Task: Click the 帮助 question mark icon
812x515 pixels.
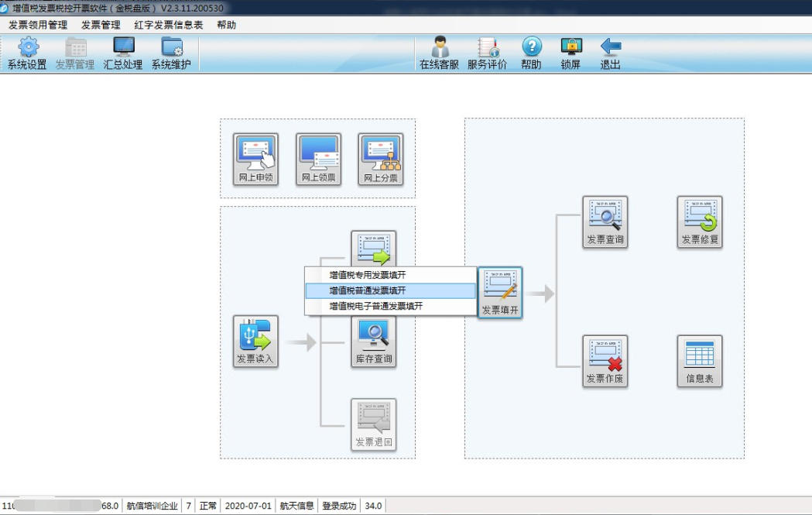Action: pyautogui.click(x=531, y=53)
